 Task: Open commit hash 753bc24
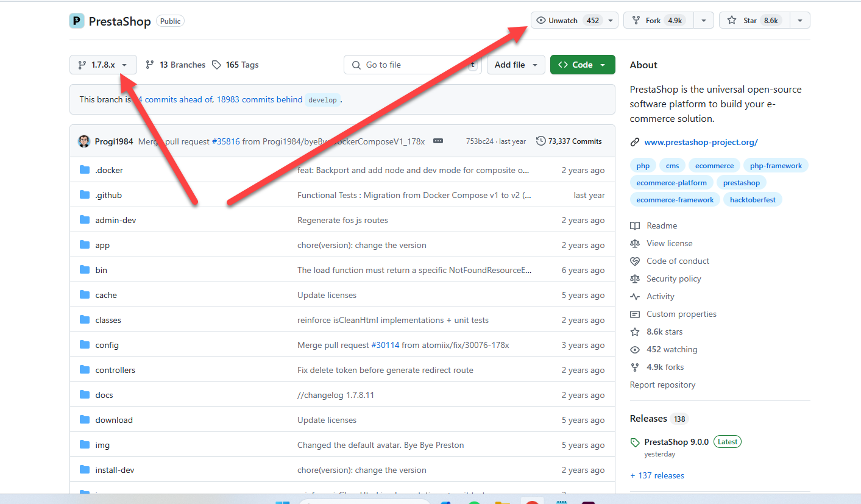pos(481,141)
